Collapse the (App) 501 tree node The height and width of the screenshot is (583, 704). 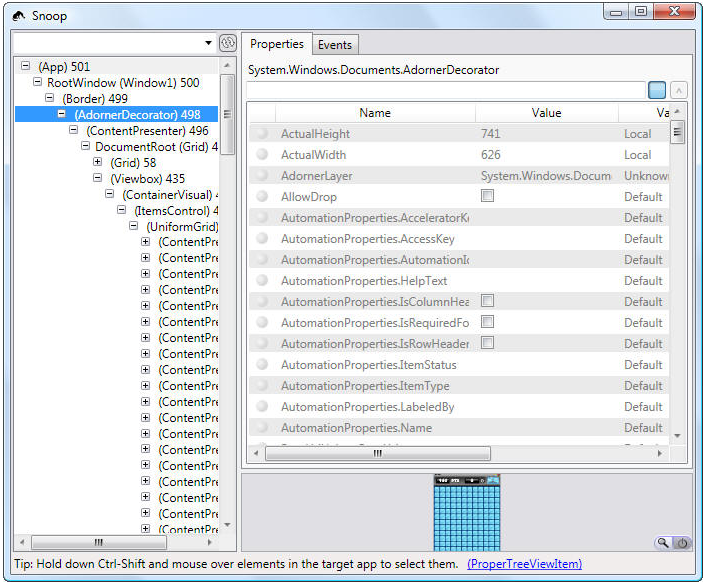point(26,66)
